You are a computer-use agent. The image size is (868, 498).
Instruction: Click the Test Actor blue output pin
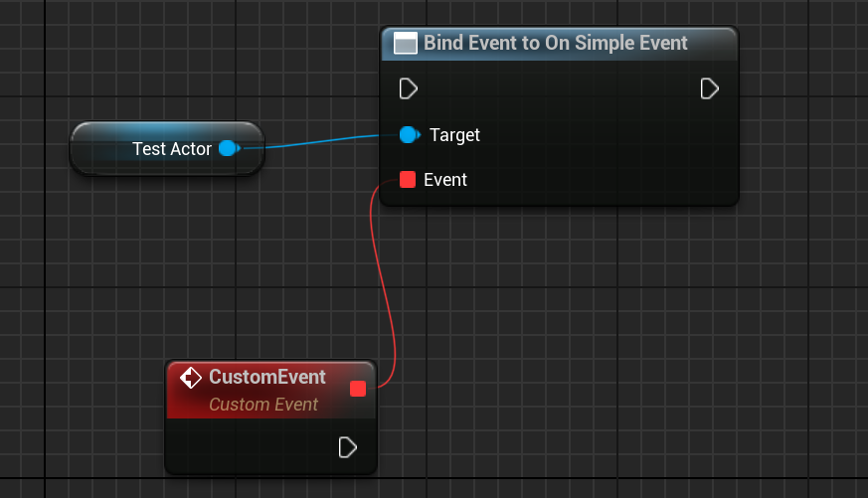(x=228, y=149)
